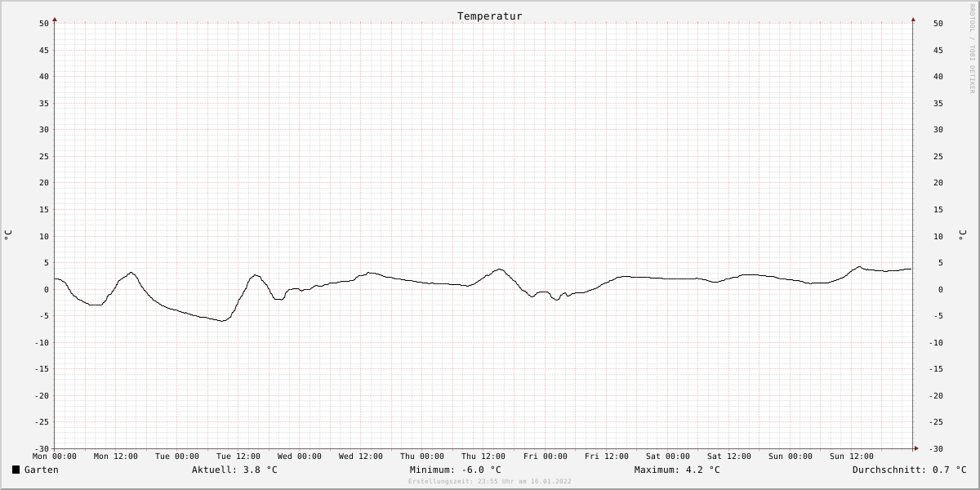Click the black Garten legend color box

[x=16, y=470]
